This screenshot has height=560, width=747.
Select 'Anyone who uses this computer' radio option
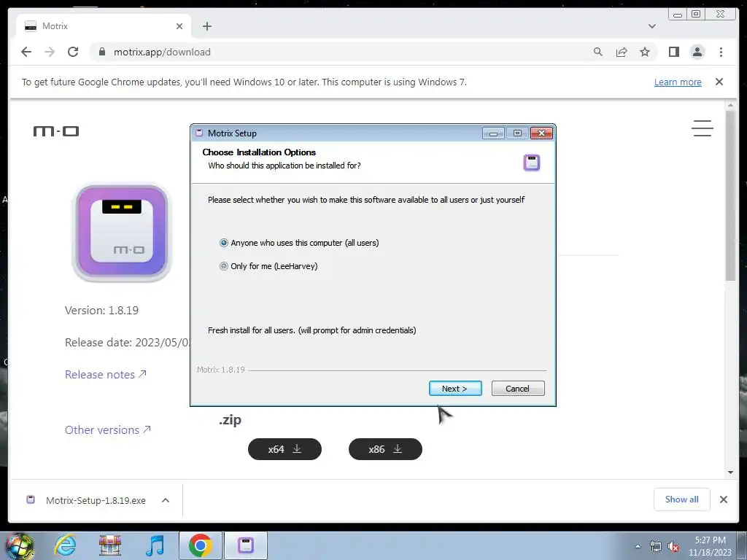tap(223, 243)
